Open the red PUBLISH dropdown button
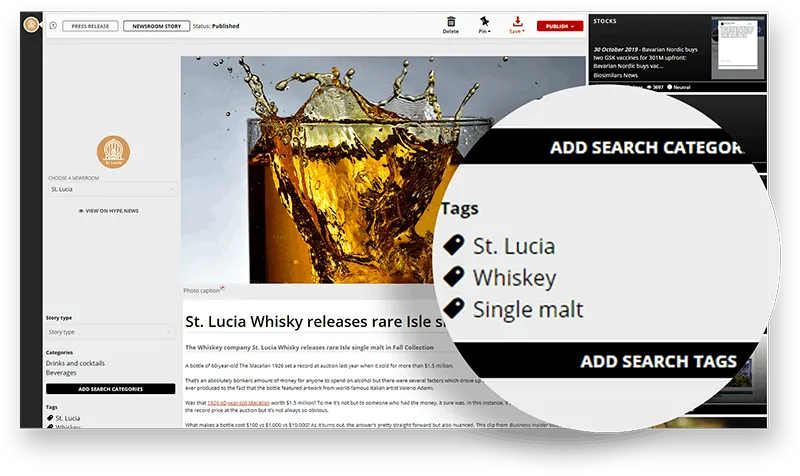800x476 pixels. (x=560, y=26)
